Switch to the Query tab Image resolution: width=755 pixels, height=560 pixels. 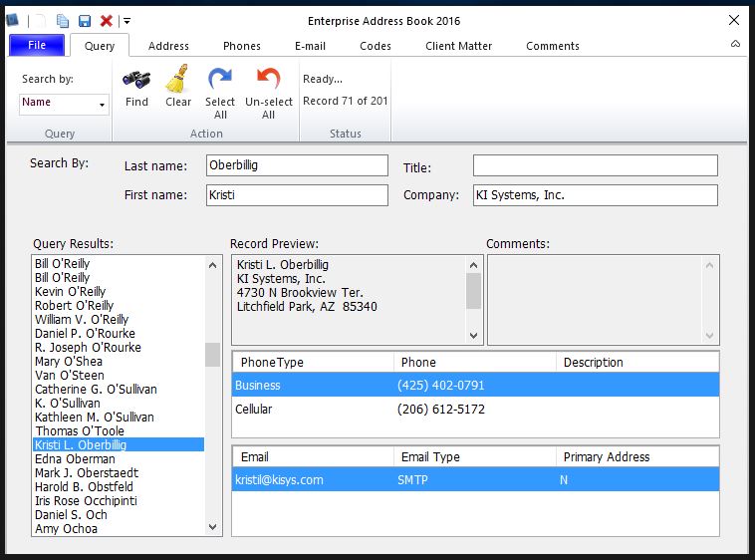pyautogui.click(x=100, y=46)
